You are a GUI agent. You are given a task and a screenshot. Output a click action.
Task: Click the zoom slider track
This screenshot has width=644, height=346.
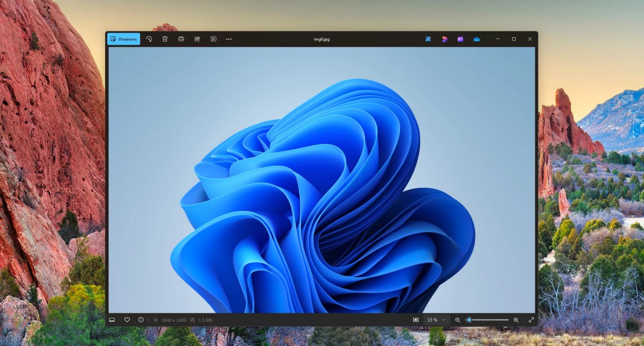point(491,320)
